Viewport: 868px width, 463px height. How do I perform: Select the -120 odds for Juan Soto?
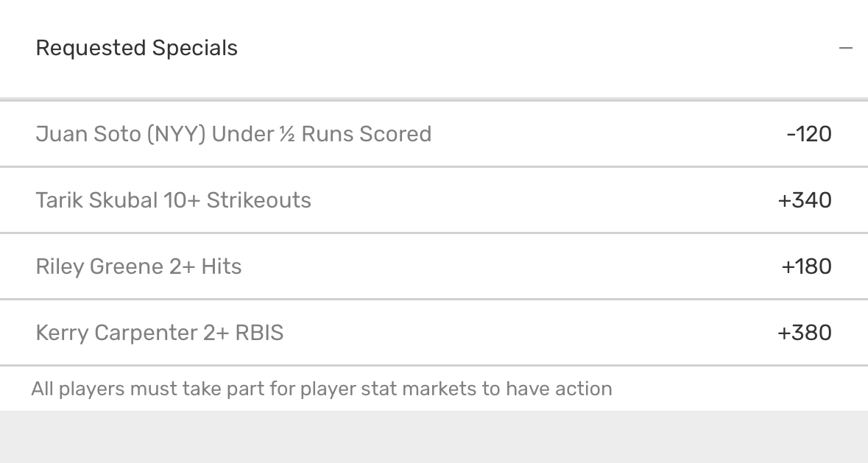click(808, 134)
